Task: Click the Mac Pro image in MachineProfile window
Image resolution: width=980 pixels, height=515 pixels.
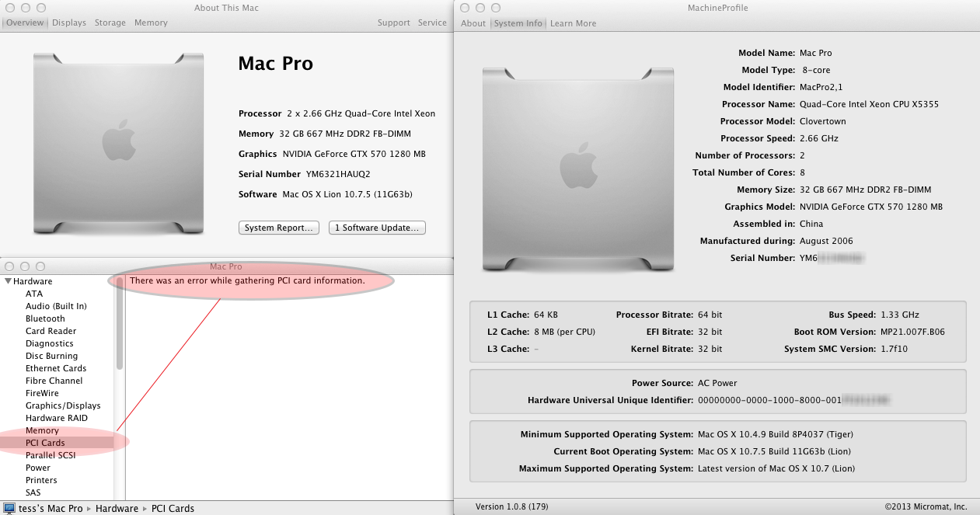Action: [x=578, y=169]
